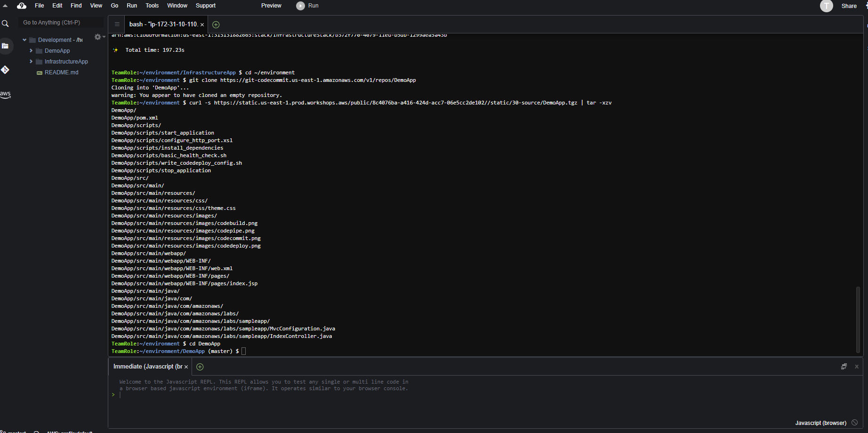Image resolution: width=868 pixels, height=433 pixels.
Task: Click 'warning: You appear to have cloned' line
Action: pos(197,95)
